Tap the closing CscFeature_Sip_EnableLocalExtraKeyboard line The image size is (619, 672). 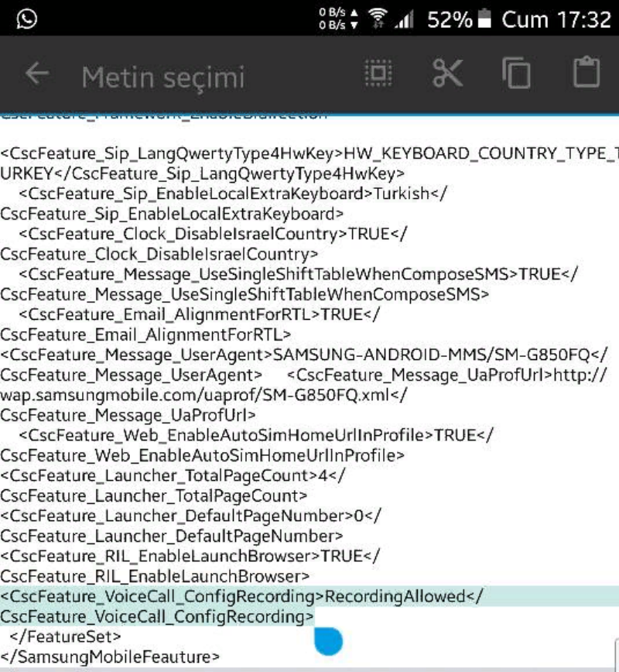pyautogui.click(x=172, y=214)
